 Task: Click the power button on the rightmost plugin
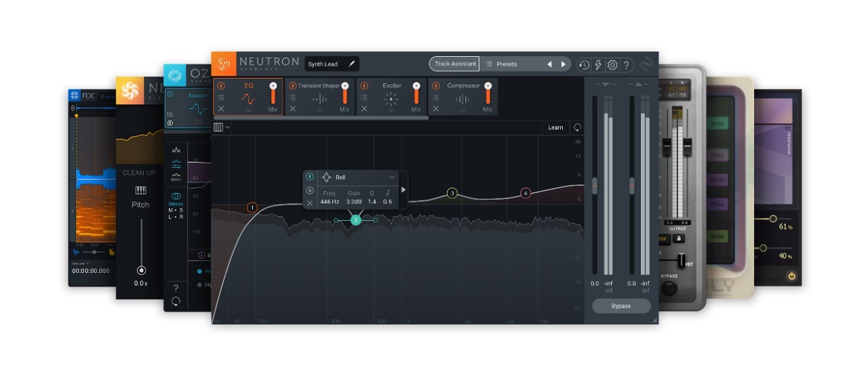(x=791, y=276)
